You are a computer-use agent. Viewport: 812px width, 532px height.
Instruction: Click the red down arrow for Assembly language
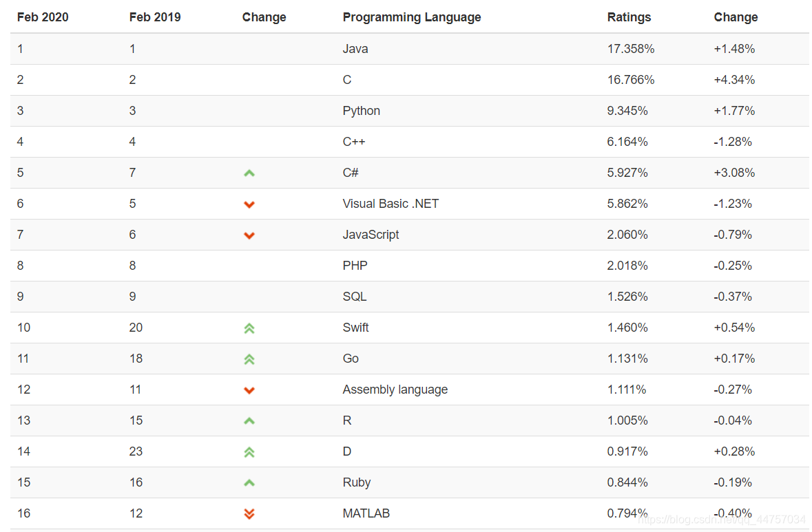click(249, 390)
